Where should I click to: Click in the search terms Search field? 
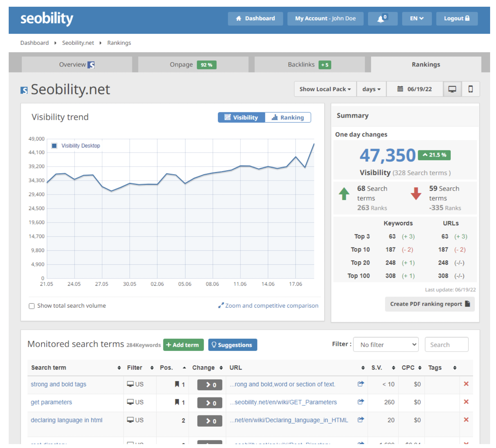447,345
